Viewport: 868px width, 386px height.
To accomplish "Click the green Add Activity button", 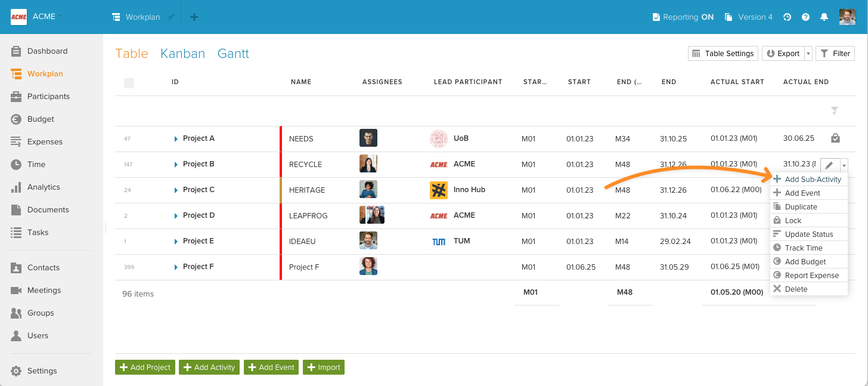I will point(209,368).
